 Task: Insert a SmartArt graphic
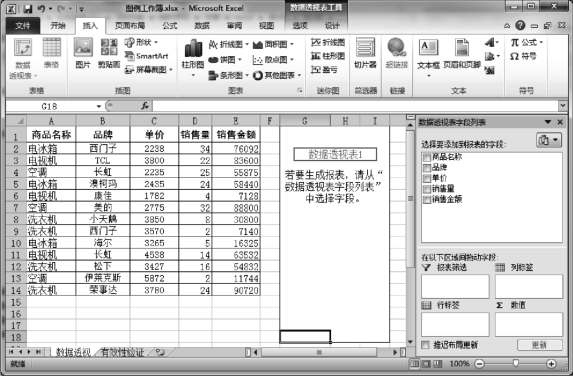coord(146,56)
